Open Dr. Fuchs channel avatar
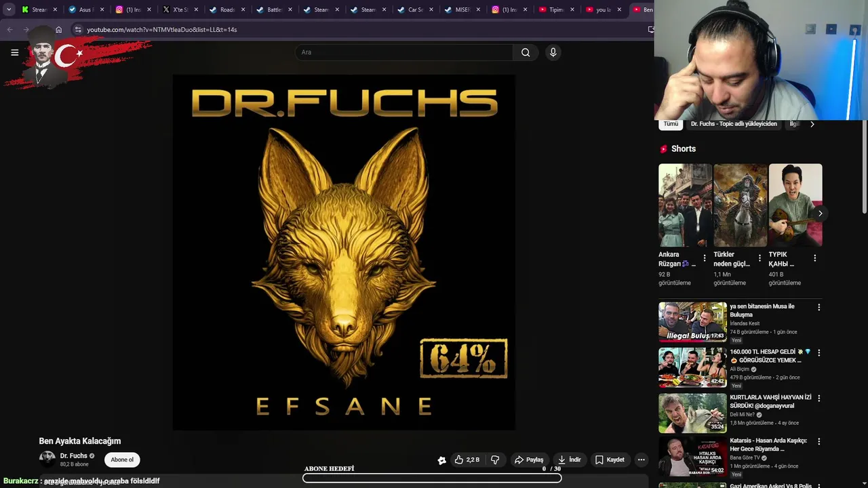Viewport: 868px width, 488px height. click(x=47, y=459)
